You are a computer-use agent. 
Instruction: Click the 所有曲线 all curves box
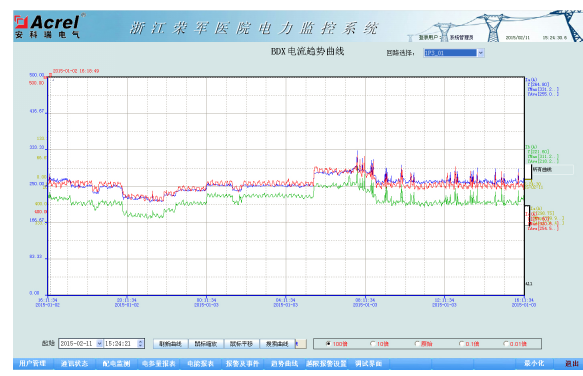click(x=552, y=170)
